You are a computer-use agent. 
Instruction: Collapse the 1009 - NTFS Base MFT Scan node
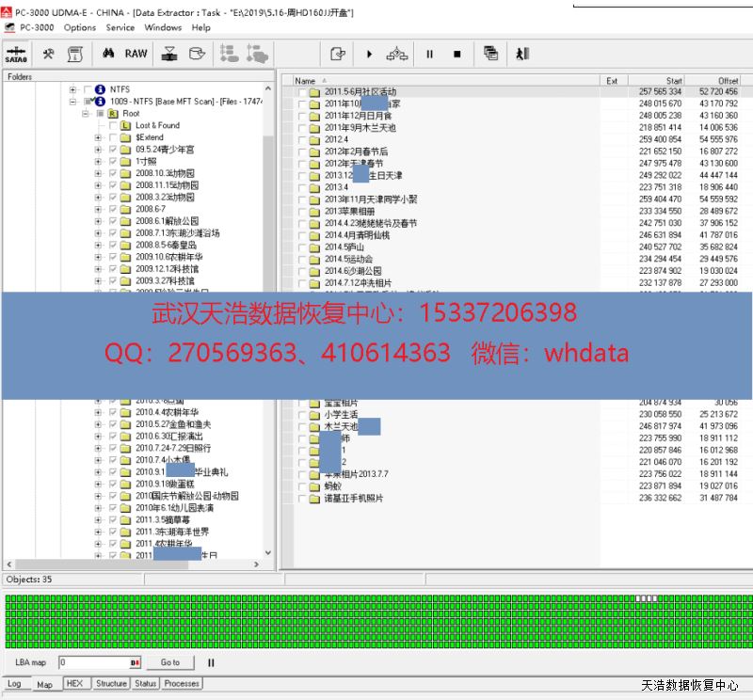pyautogui.click(x=72, y=101)
